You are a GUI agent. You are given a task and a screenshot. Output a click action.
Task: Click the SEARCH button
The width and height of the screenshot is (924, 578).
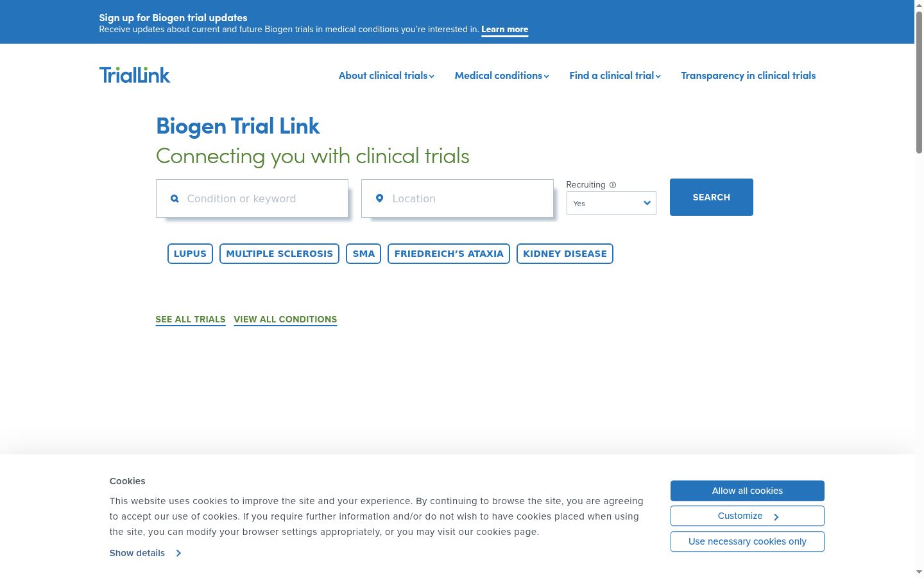[712, 197]
